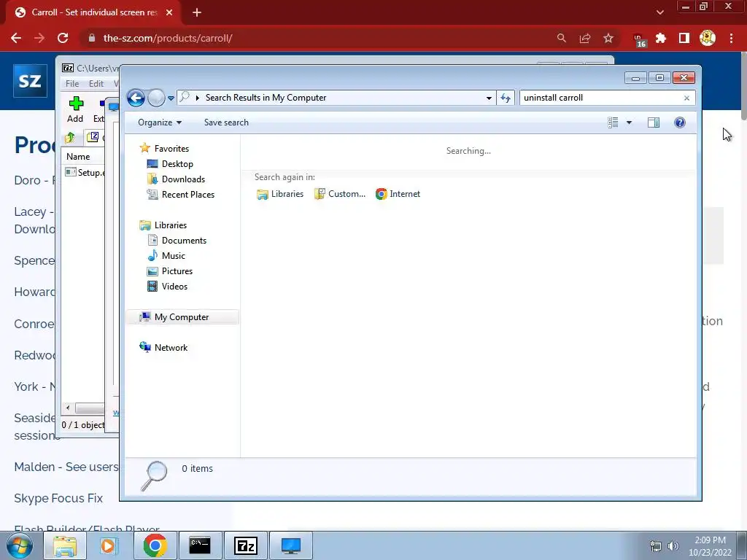747x560 pixels.
Task: Click the search magnifier icon in address bar
Action: 185,97
